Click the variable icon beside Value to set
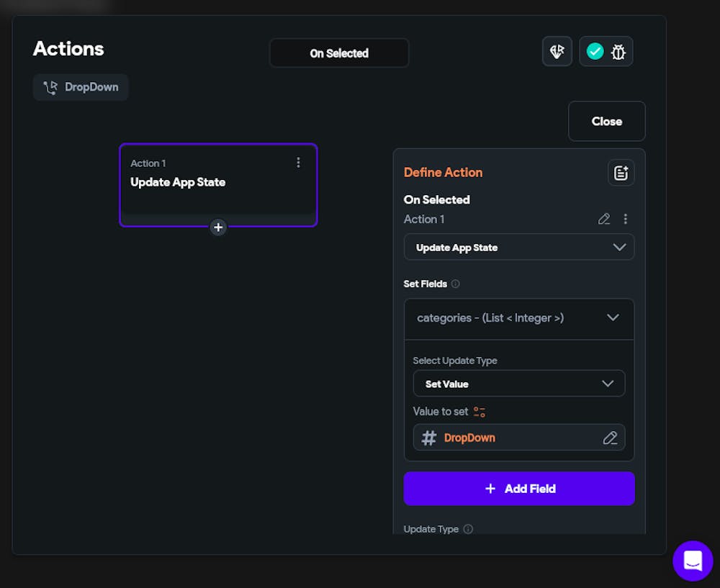 coord(480,412)
